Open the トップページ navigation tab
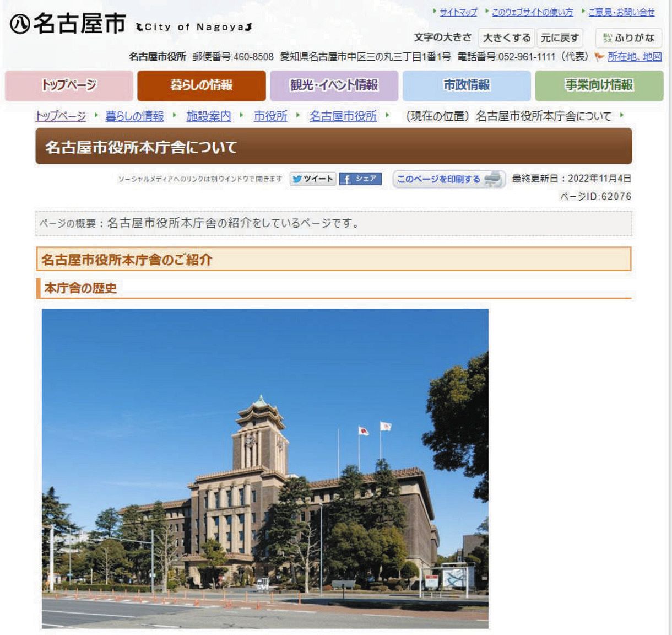The width and height of the screenshot is (672, 635). tap(69, 85)
